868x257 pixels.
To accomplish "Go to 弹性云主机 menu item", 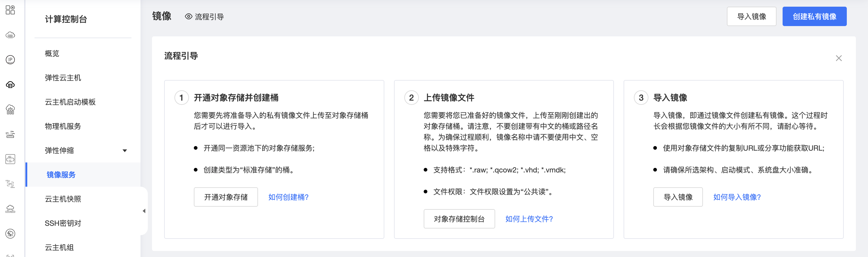I will click(x=63, y=78).
